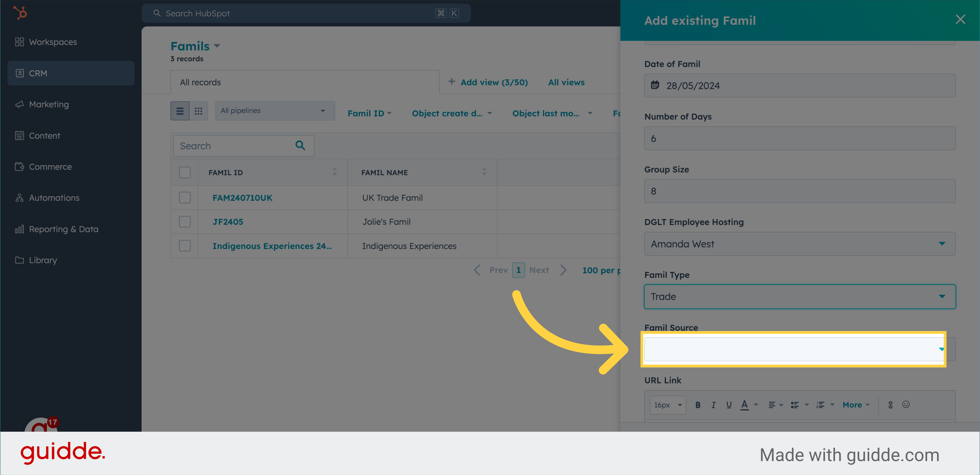Image resolution: width=980 pixels, height=475 pixels.
Task: Expand the All pipelines dropdown
Action: click(275, 110)
